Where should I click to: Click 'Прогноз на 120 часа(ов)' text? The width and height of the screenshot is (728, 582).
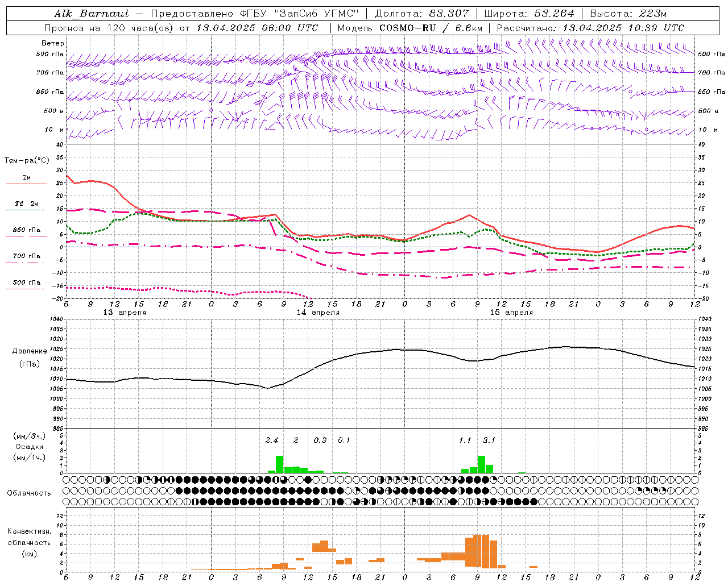tap(110, 28)
